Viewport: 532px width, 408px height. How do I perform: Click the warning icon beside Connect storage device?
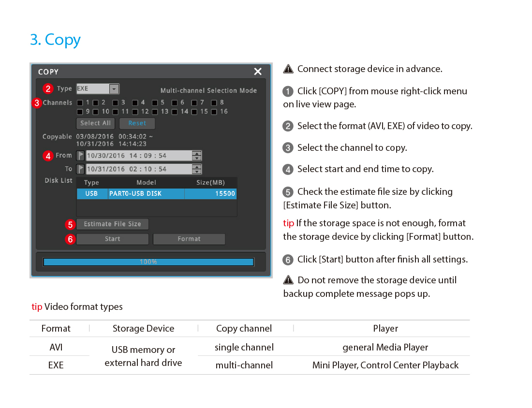coord(288,69)
